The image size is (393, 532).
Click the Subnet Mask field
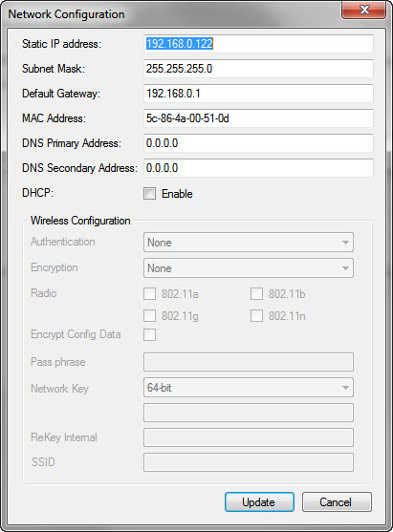pos(258,69)
